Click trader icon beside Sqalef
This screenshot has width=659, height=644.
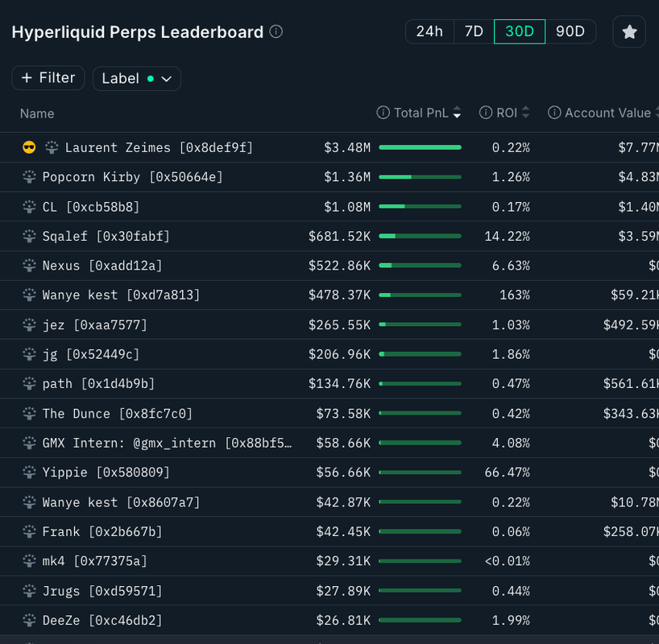tap(30, 237)
